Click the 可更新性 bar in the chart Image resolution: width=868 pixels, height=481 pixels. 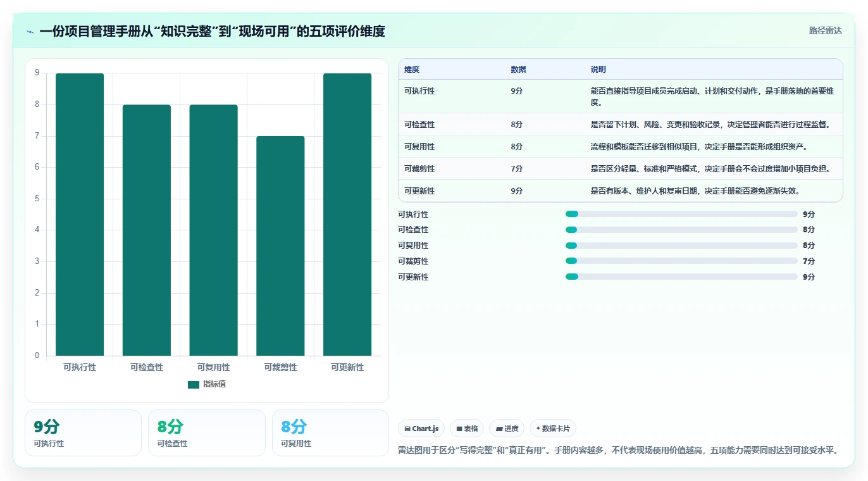(347, 215)
